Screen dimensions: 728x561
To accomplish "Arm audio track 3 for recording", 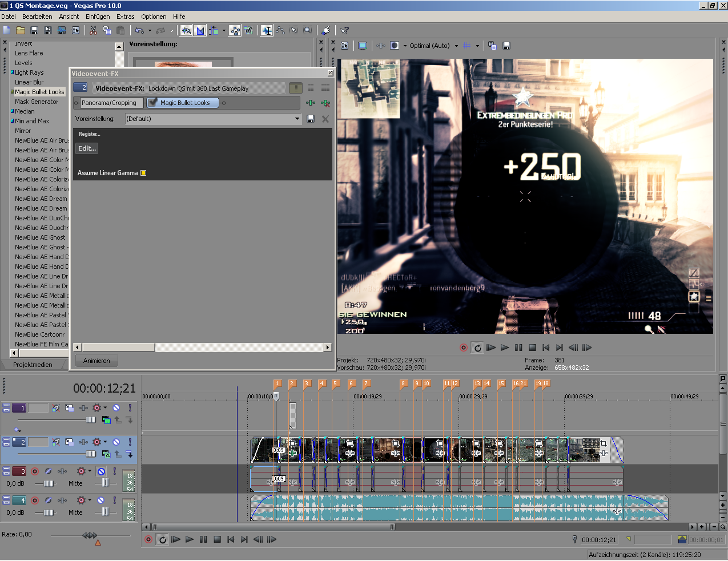I will (x=35, y=471).
